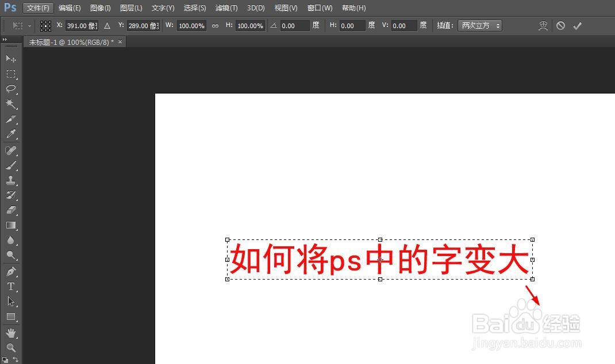This screenshot has width=615, height=364.
Task: Click the horizontal skew H field
Action: (x=352, y=26)
